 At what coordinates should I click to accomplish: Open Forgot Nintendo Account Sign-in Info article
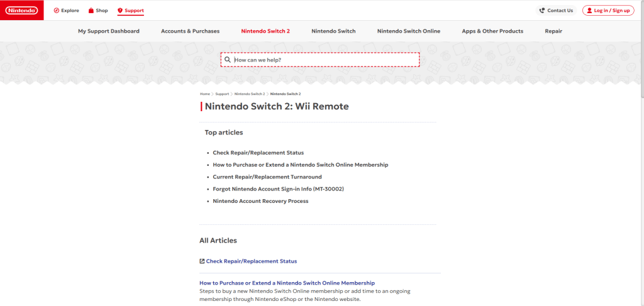coord(277,189)
